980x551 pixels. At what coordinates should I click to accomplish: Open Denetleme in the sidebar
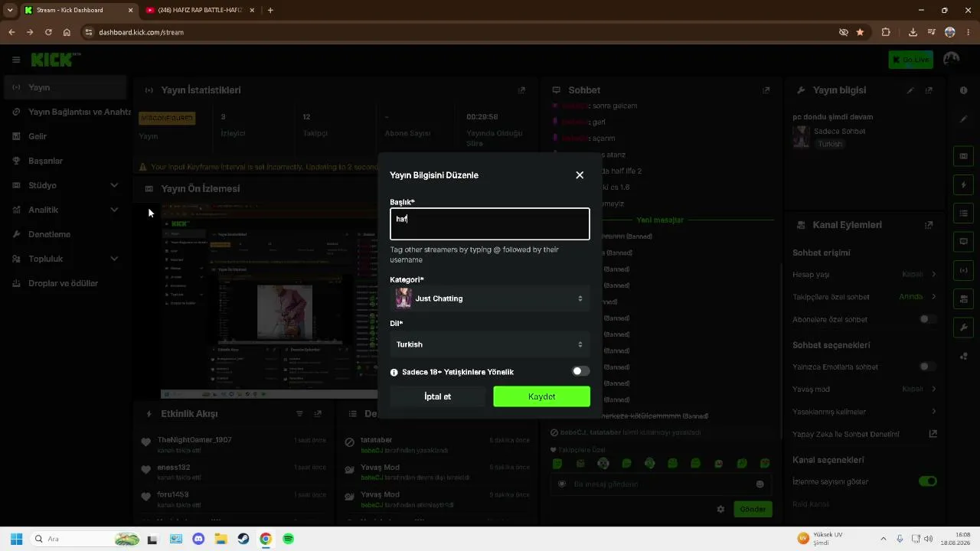(66, 234)
